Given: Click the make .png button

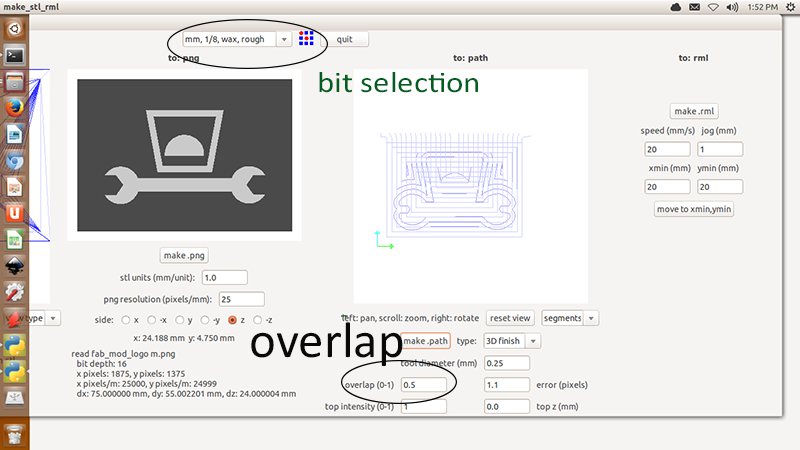Looking at the screenshot, I should pos(184,255).
